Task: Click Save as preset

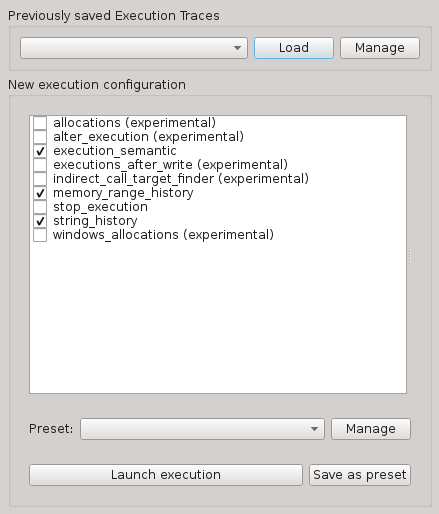Action: coord(360,475)
